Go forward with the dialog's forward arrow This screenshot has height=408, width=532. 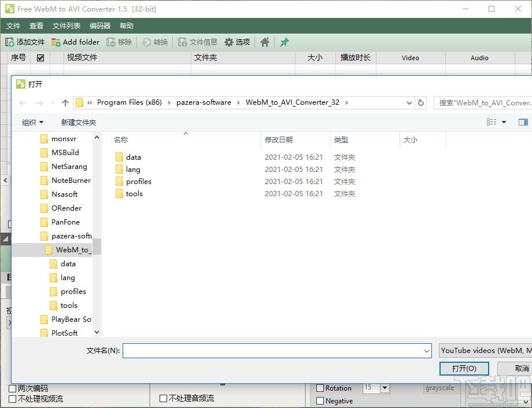tap(40, 103)
